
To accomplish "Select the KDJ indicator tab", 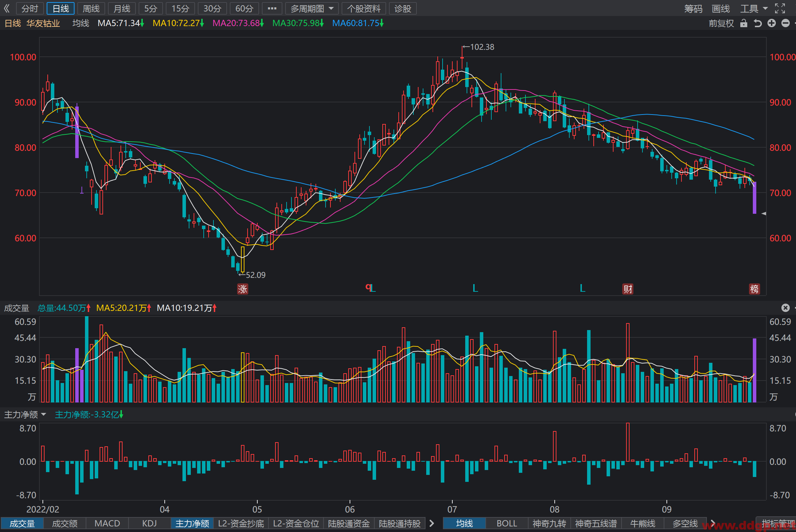I will coord(150,524).
